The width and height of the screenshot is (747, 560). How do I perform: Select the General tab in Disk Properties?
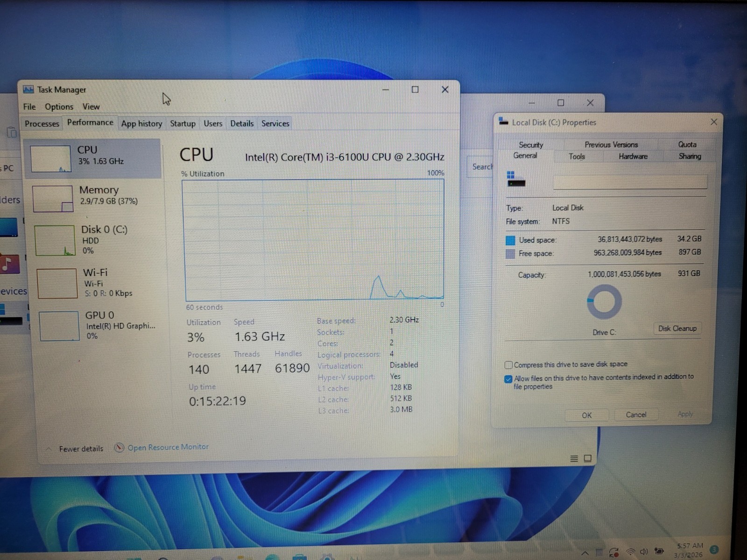click(x=525, y=156)
